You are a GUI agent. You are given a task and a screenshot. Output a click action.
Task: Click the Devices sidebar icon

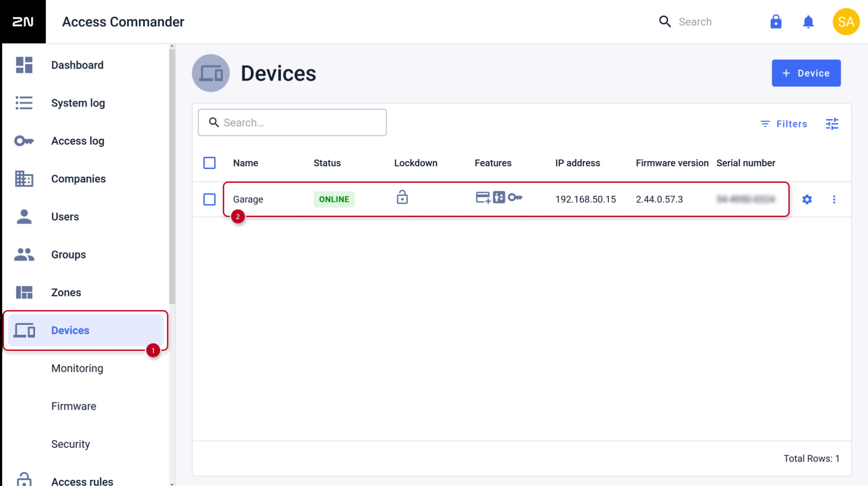tap(24, 331)
